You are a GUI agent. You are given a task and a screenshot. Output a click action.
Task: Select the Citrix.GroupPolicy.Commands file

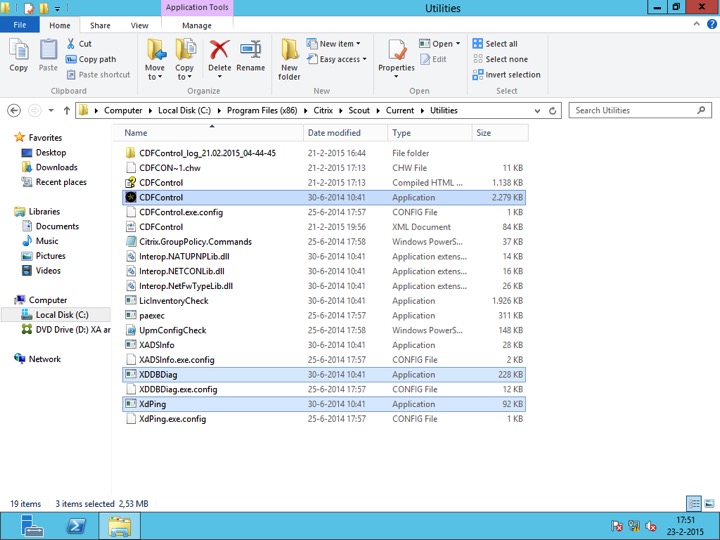(324, 242)
